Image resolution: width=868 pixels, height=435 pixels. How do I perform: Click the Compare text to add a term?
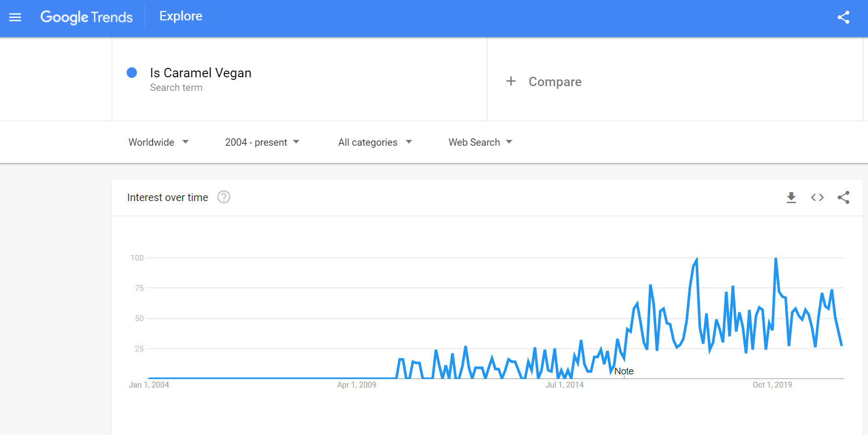click(555, 82)
